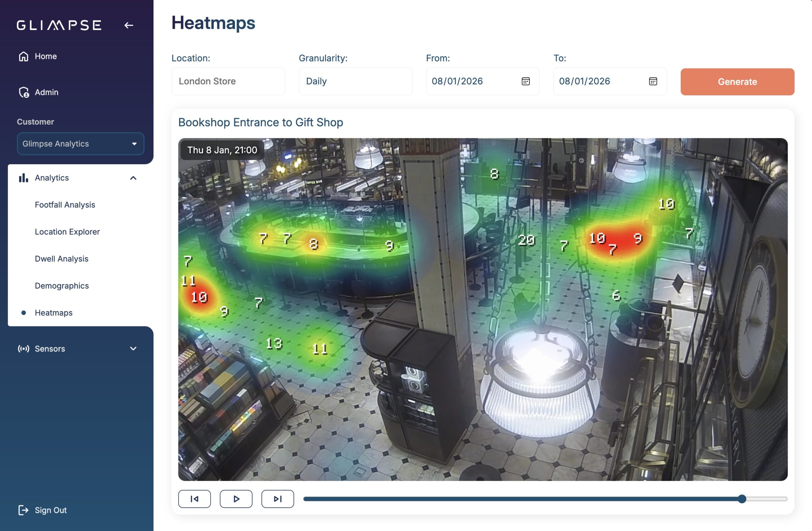
Task: Click the London Store location field
Action: (228, 81)
